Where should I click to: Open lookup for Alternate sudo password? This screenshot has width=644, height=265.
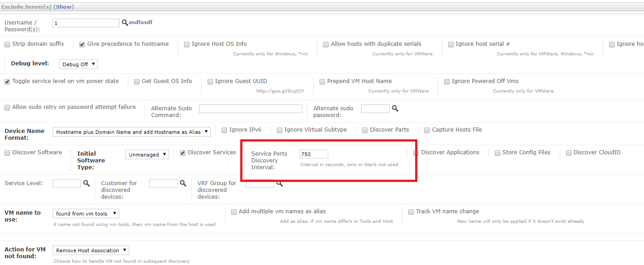(x=394, y=108)
